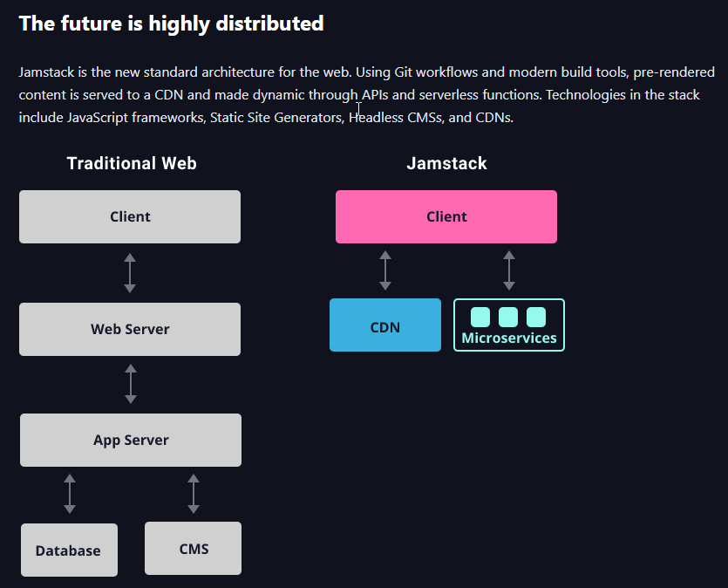Select the pink Jamstack Client box
Viewport: 728px width, 588px height.
pos(446,216)
